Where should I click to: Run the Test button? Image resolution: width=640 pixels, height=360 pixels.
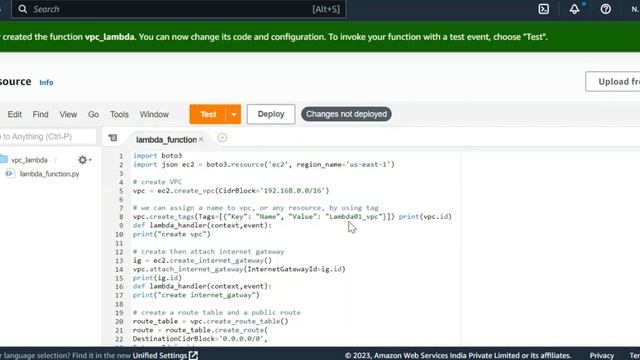(x=208, y=114)
